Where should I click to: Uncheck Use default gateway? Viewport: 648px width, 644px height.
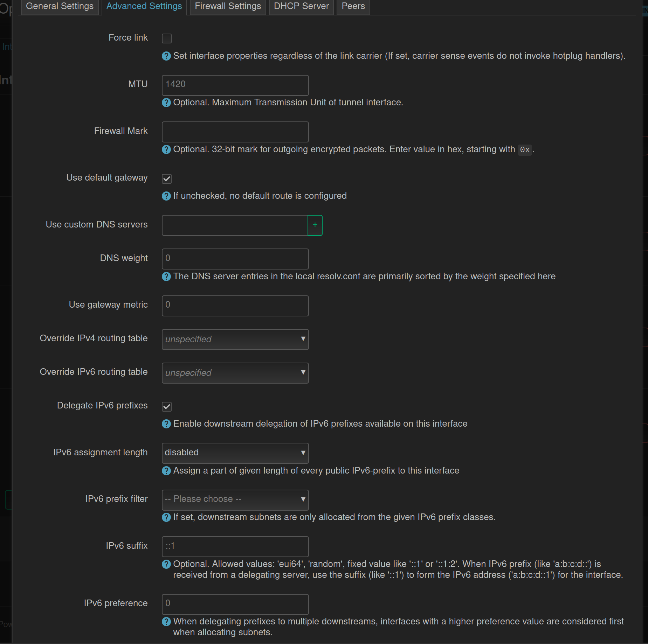pyautogui.click(x=167, y=178)
